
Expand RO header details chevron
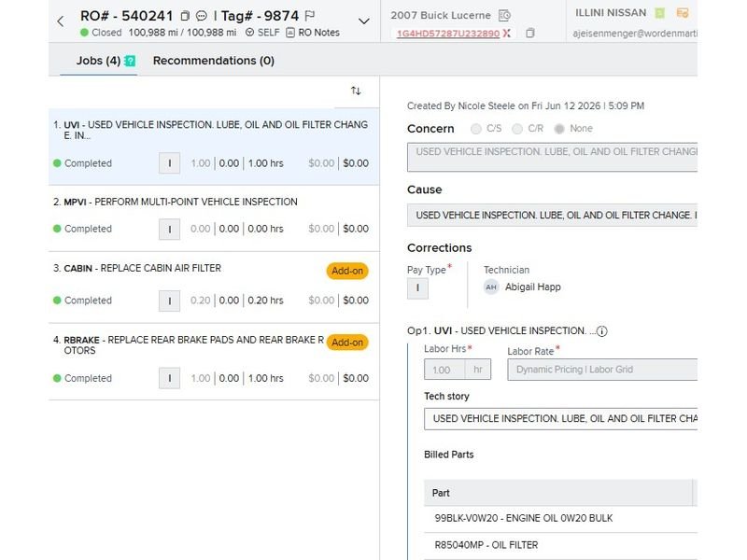tap(363, 21)
